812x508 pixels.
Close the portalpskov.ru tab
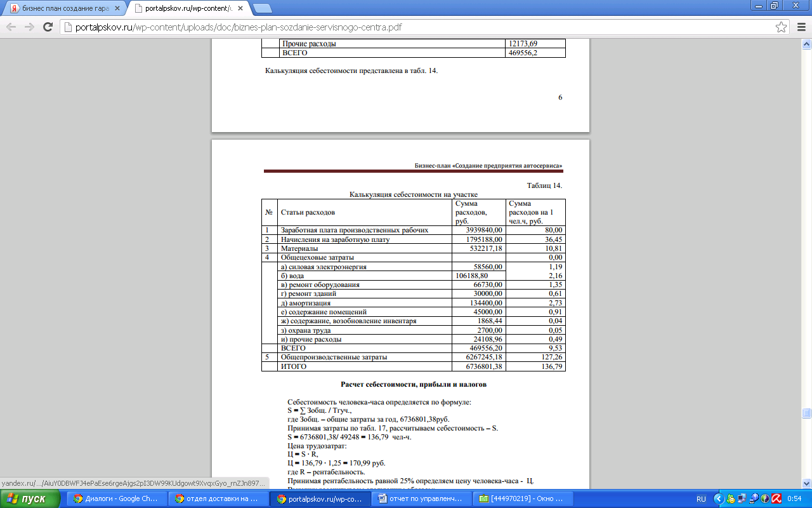[239, 9]
